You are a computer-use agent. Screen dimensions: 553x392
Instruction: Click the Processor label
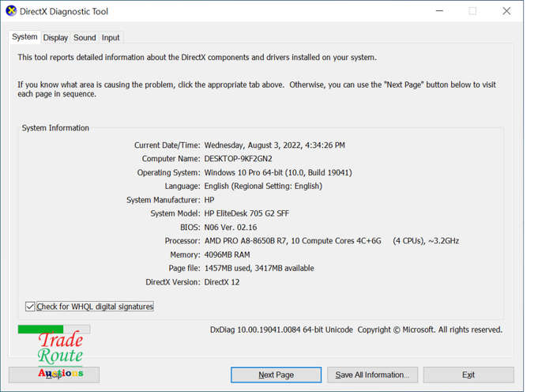[182, 240]
